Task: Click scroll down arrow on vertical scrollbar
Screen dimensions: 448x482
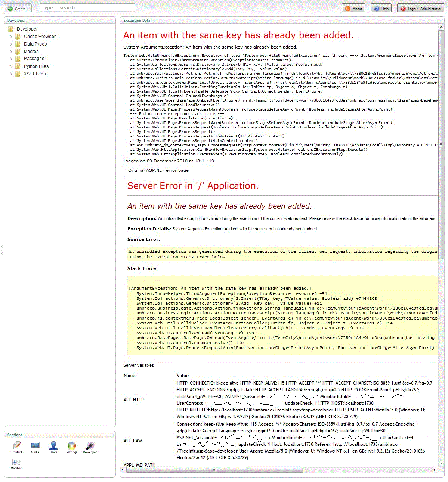Action: [x=441, y=463]
